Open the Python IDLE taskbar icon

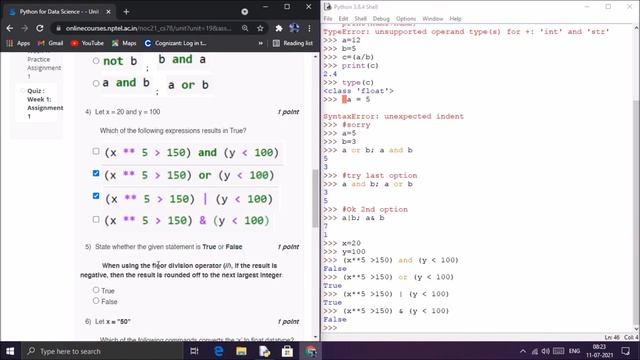(264, 351)
